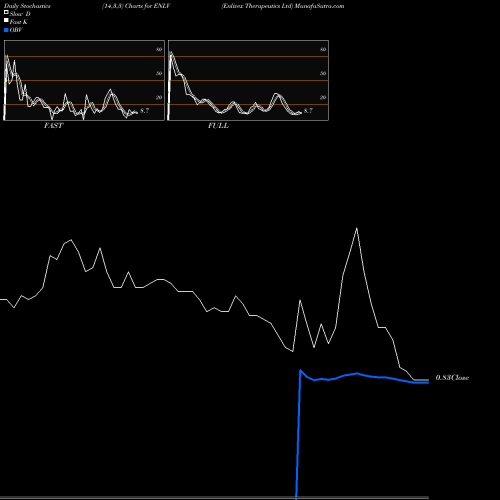Click the 'FAST' label under chart
The height and width of the screenshot is (500, 500).
[x=53, y=126]
